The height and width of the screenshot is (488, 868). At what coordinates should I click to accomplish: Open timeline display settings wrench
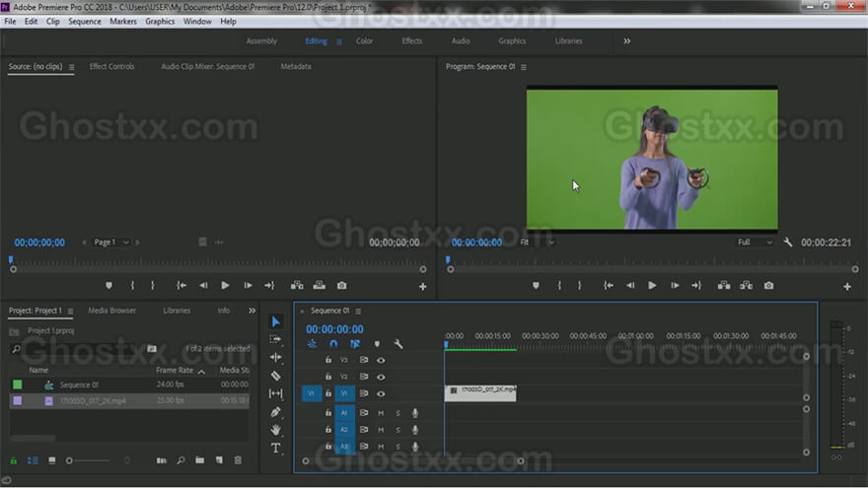[398, 344]
